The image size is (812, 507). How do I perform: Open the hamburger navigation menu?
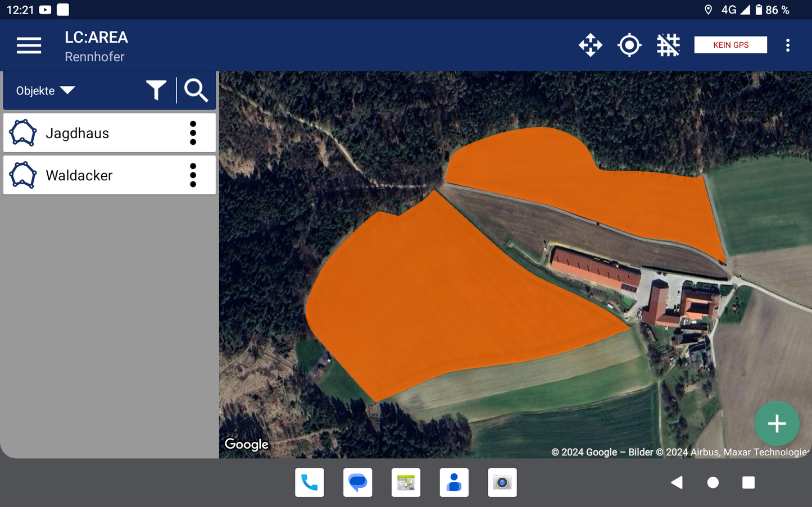tap(29, 45)
